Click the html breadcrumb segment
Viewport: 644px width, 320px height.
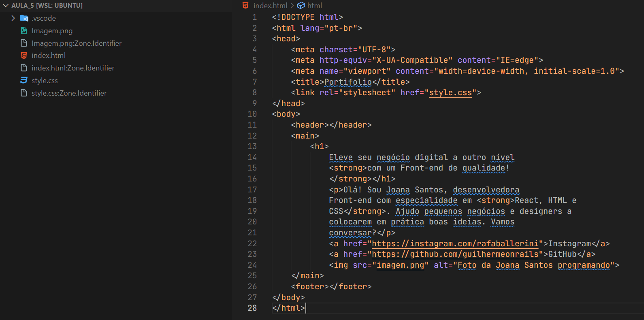315,5
